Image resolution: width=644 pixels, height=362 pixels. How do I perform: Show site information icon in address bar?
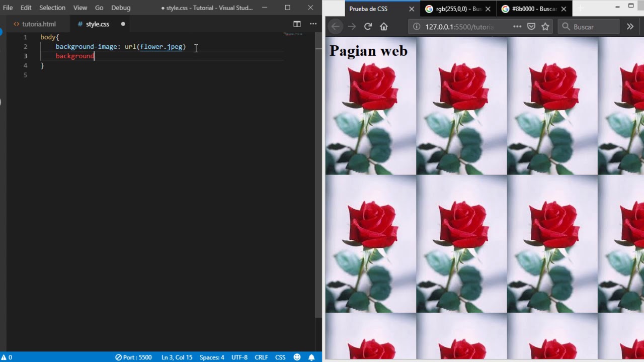point(416,27)
